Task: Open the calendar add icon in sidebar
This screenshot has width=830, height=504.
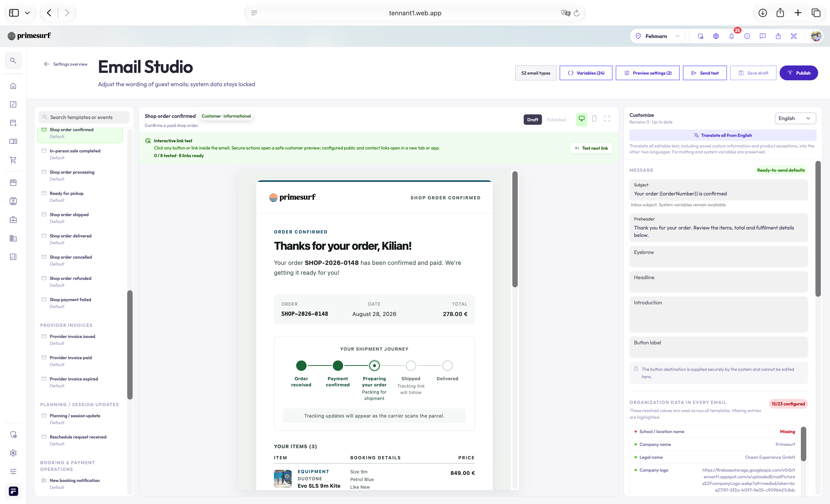Action: 13,123
